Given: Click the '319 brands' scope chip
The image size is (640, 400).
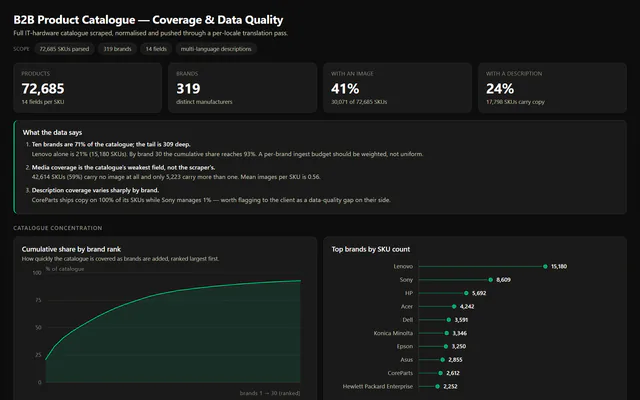Looking at the screenshot, I should (117, 49).
